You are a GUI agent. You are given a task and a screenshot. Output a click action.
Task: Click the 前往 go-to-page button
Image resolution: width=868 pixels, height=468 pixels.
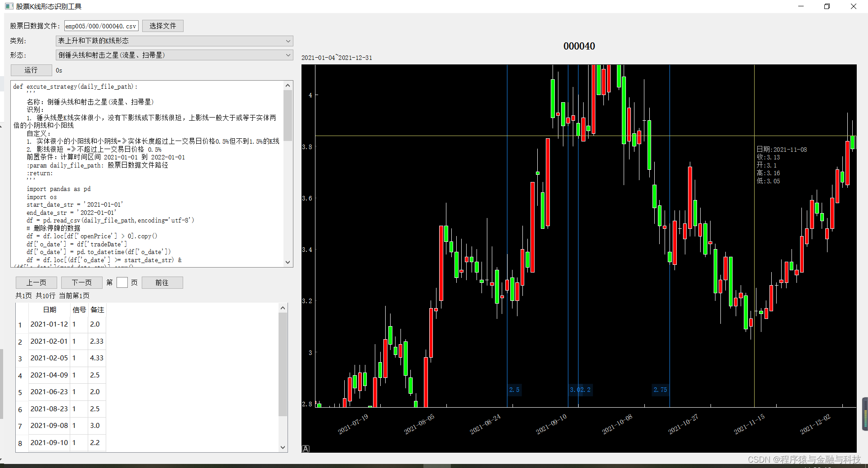pyautogui.click(x=162, y=282)
